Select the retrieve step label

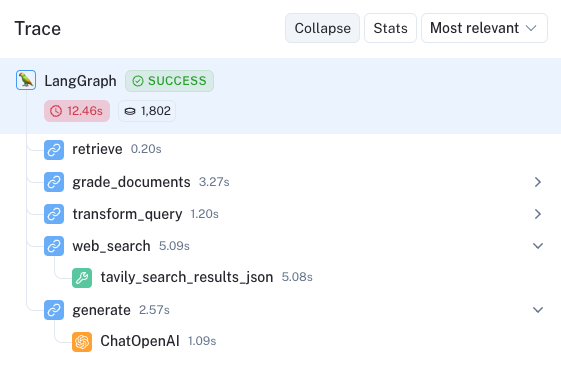point(97,149)
